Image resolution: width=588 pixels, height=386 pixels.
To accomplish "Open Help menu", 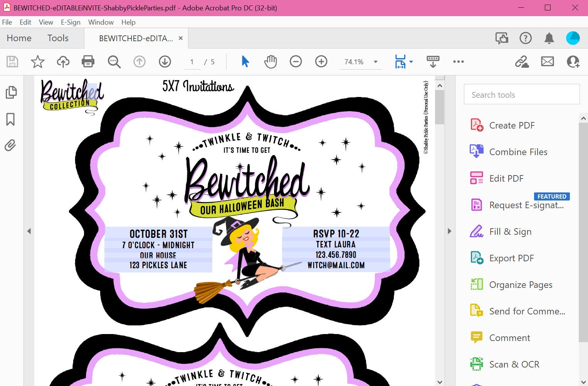I will (128, 22).
